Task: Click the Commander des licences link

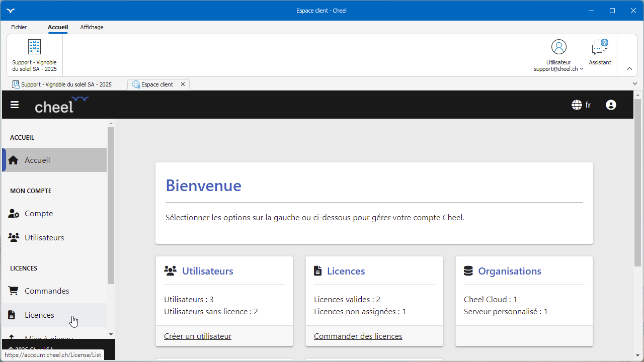Action: pos(358,336)
